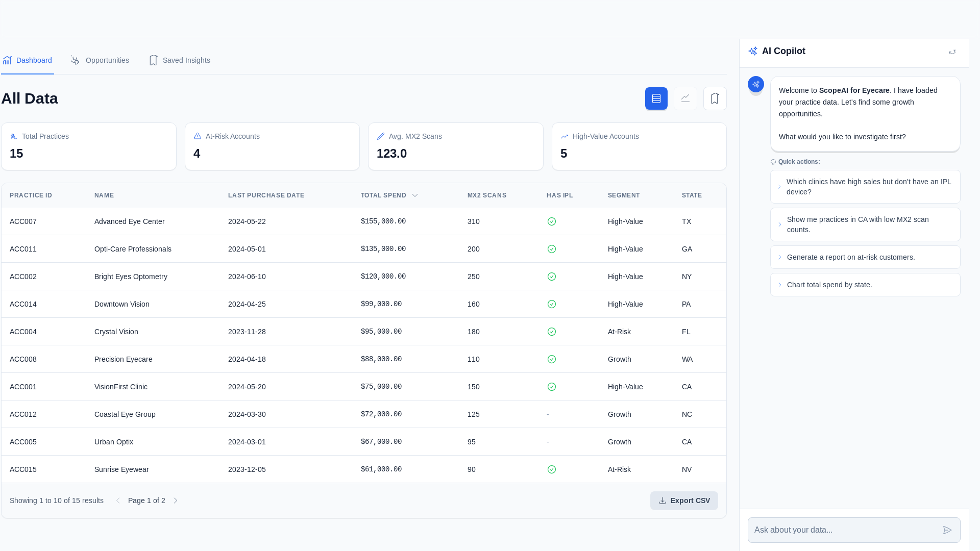Click the Ask about your data field
The image size is (980, 551).
pyautogui.click(x=854, y=530)
